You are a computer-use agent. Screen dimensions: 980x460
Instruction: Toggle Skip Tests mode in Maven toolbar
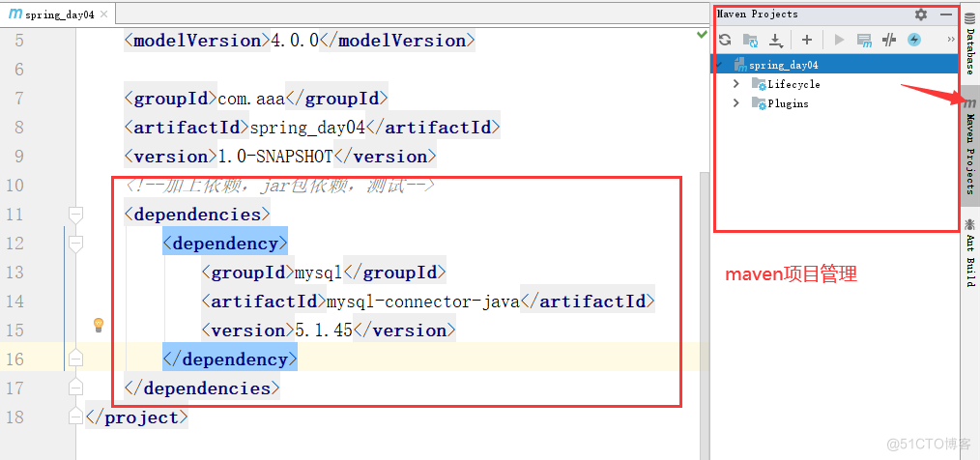[889, 40]
